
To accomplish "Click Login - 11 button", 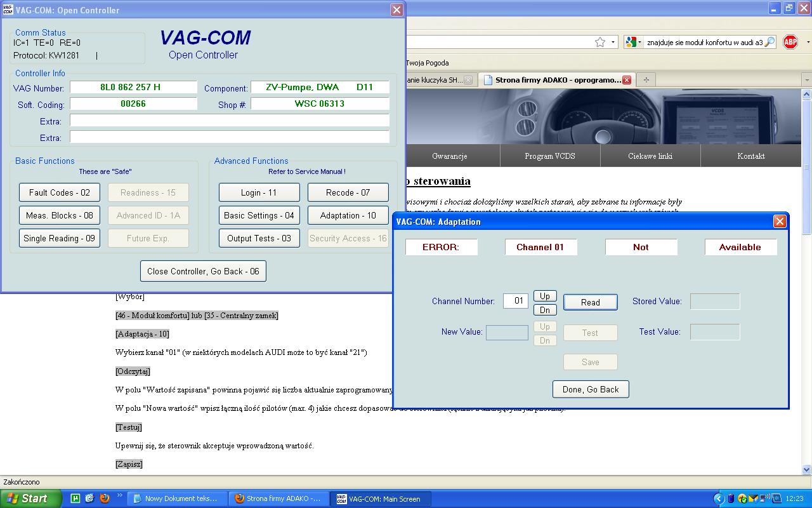I will pyautogui.click(x=259, y=192).
